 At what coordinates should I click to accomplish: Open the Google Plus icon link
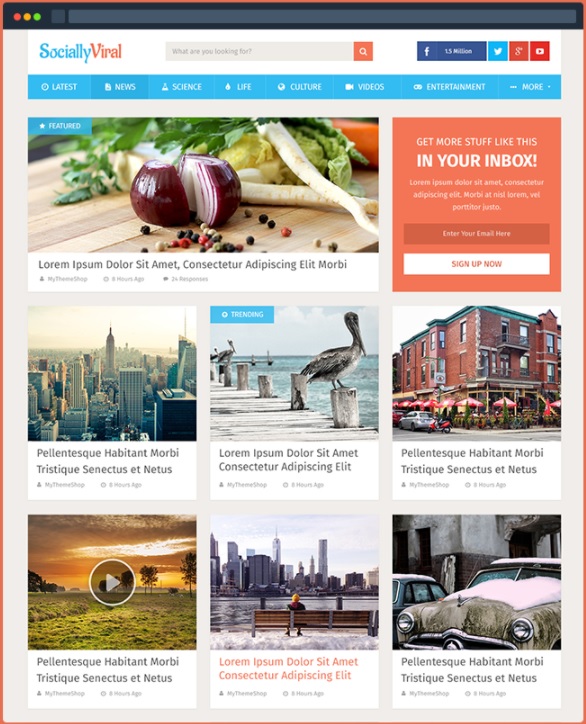click(x=519, y=51)
